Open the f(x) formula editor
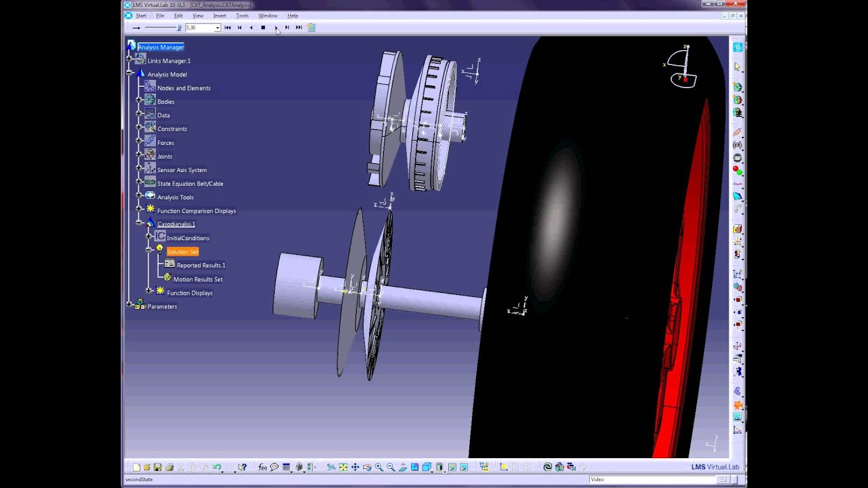 (x=262, y=467)
